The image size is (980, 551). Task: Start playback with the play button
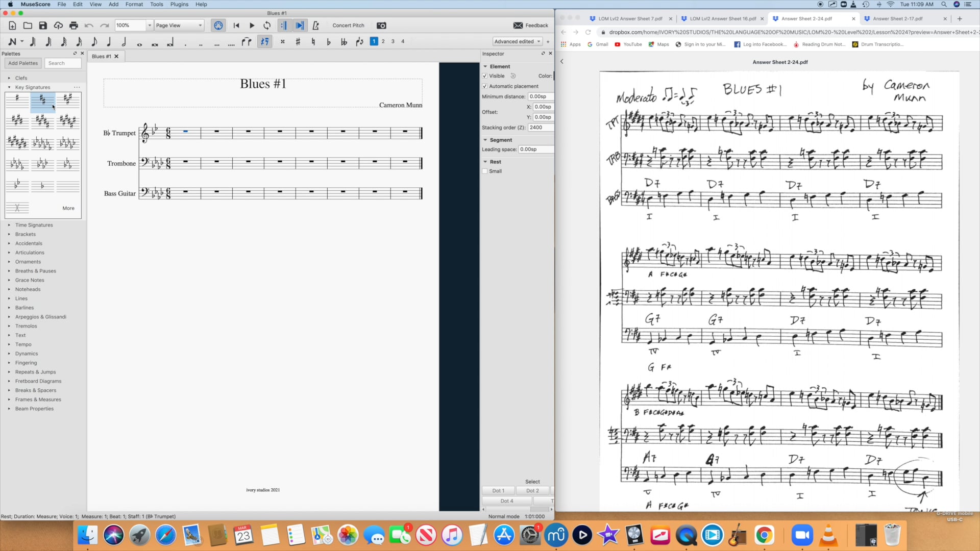point(252,26)
